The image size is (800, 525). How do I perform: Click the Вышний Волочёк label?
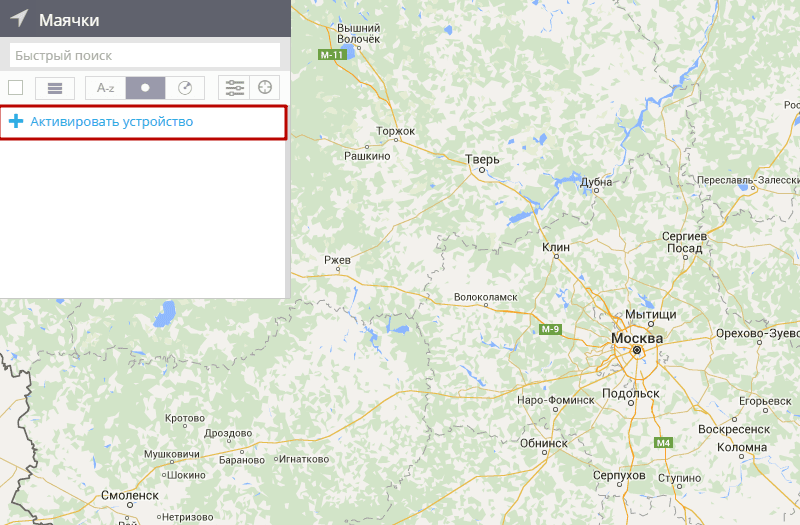pyautogui.click(x=358, y=34)
